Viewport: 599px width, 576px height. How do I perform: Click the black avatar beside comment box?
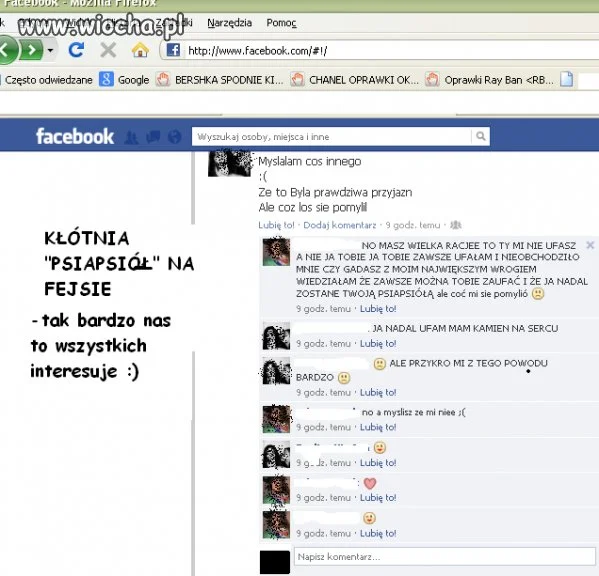275,562
